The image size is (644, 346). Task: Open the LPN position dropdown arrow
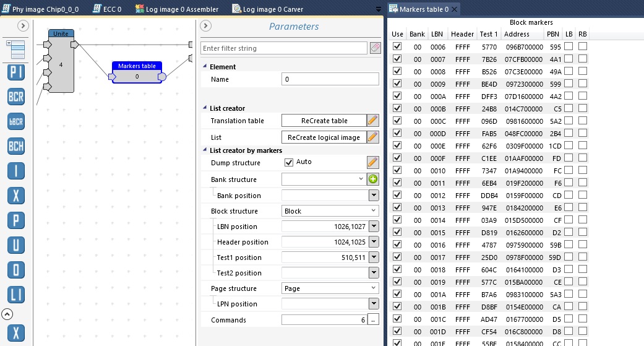pos(373,304)
